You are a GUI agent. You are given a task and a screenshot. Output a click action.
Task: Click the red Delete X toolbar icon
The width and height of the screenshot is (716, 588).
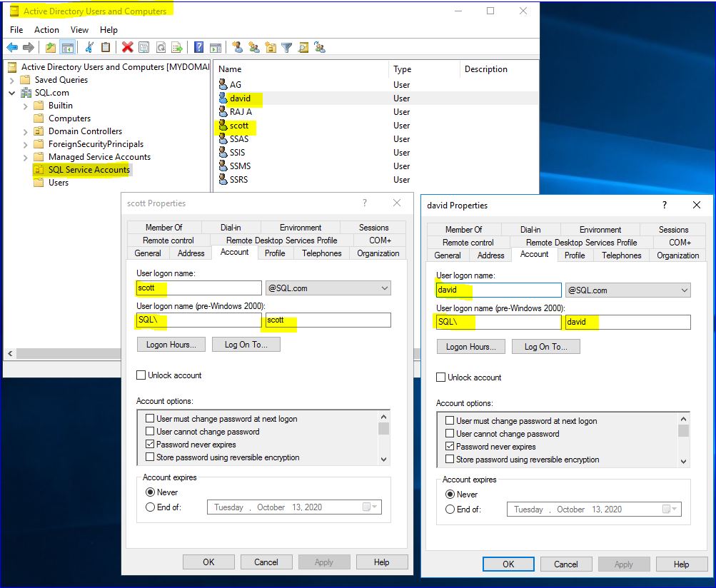(127, 48)
